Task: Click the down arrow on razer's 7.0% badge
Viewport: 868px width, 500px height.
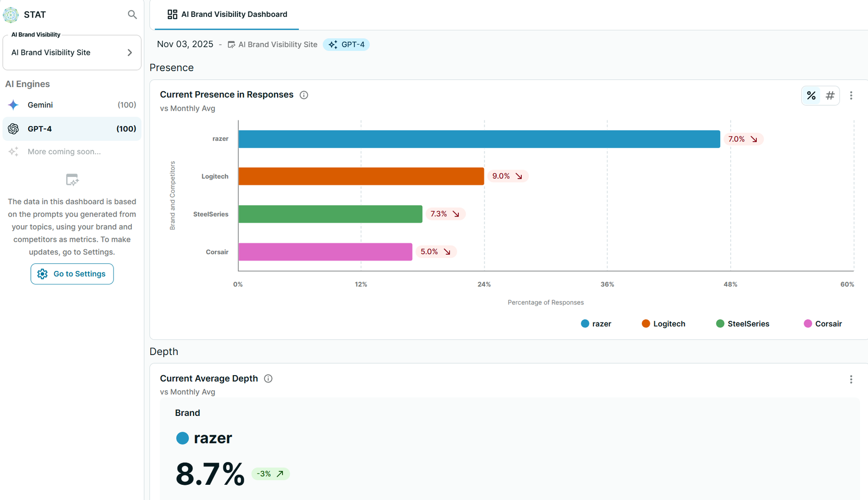Action: pyautogui.click(x=754, y=139)
